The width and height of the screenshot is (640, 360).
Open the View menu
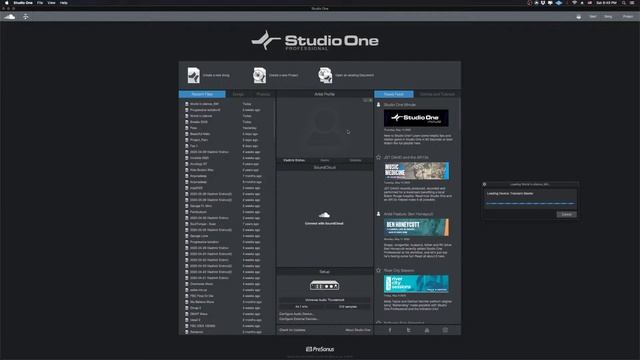pos(51,3)
